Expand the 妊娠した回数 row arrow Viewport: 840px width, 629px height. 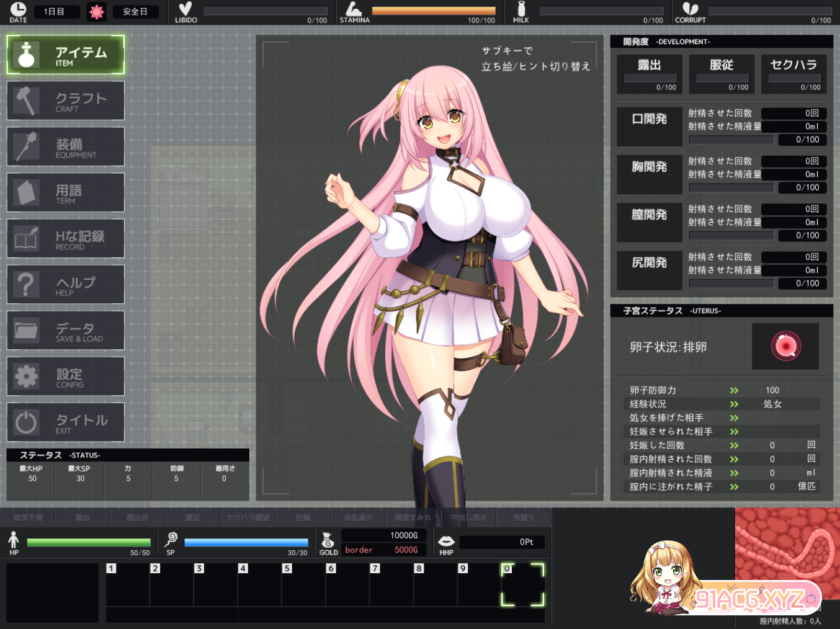(734, 445)
